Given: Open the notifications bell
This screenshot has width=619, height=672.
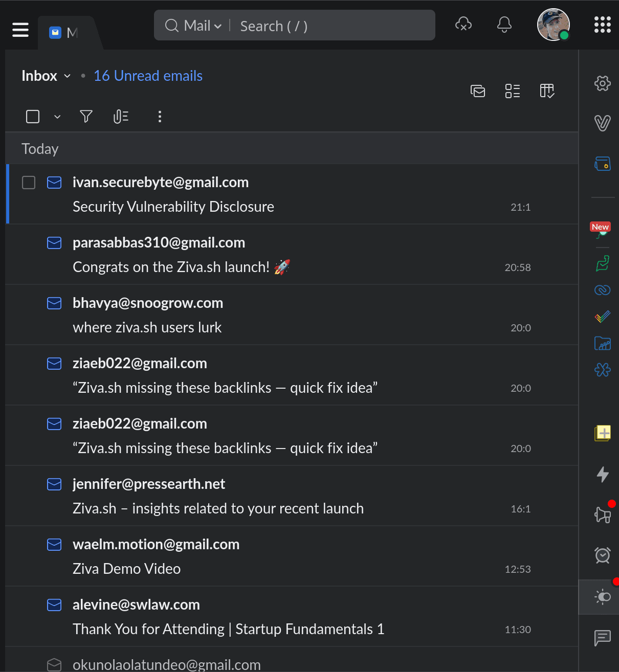Looking at the screenshot, I should point(504,24).
